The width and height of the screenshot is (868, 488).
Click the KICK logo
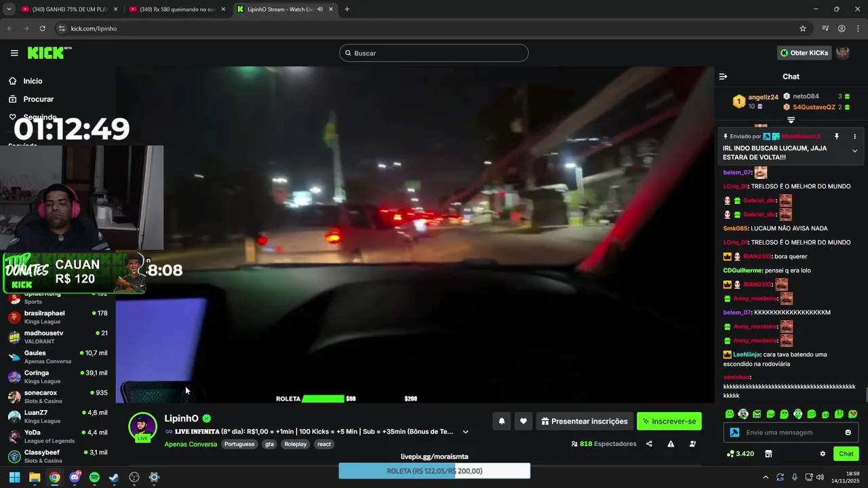tap(49, 53)
